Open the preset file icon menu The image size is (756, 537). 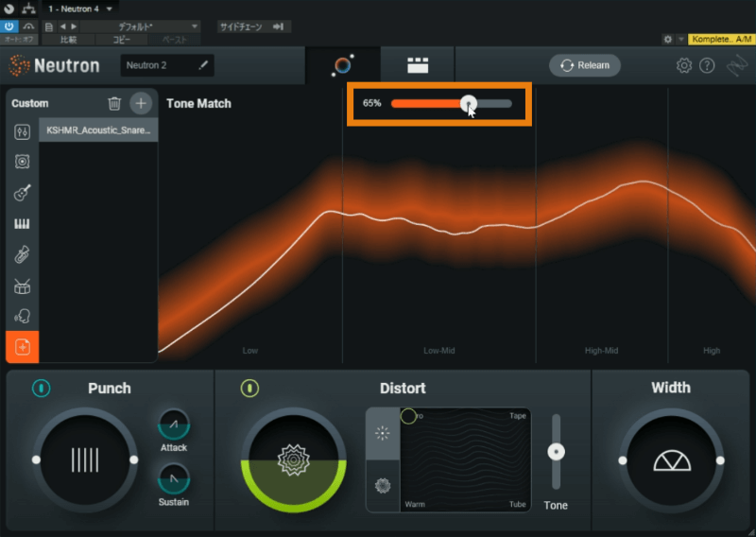point(49,26)
